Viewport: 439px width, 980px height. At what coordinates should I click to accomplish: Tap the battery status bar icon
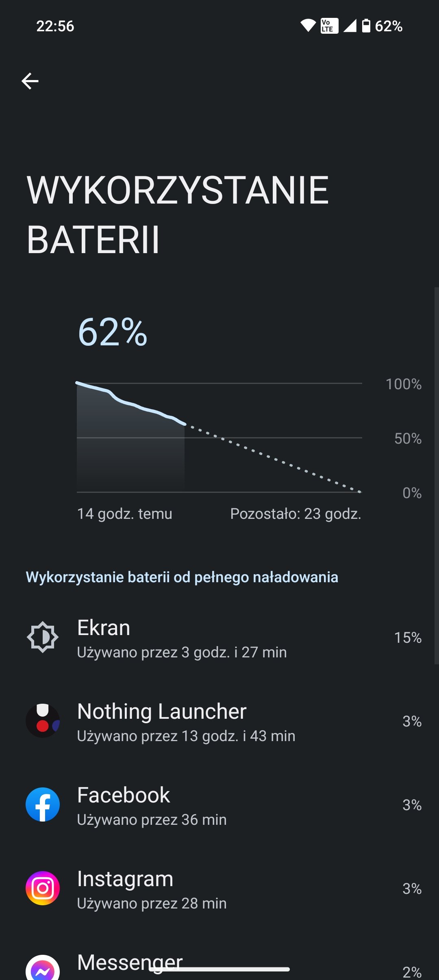coord(366,26)
